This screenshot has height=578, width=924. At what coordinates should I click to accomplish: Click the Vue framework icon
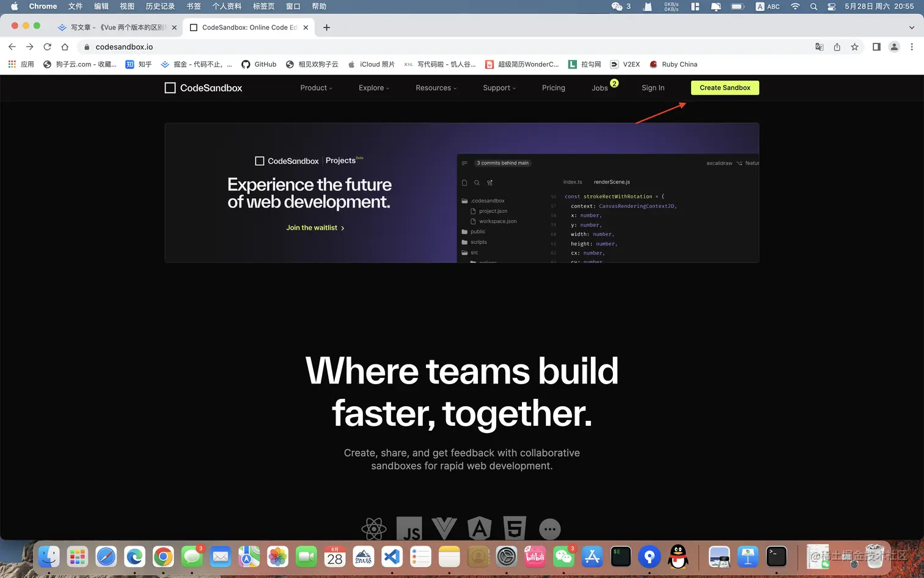pos(444,528)
